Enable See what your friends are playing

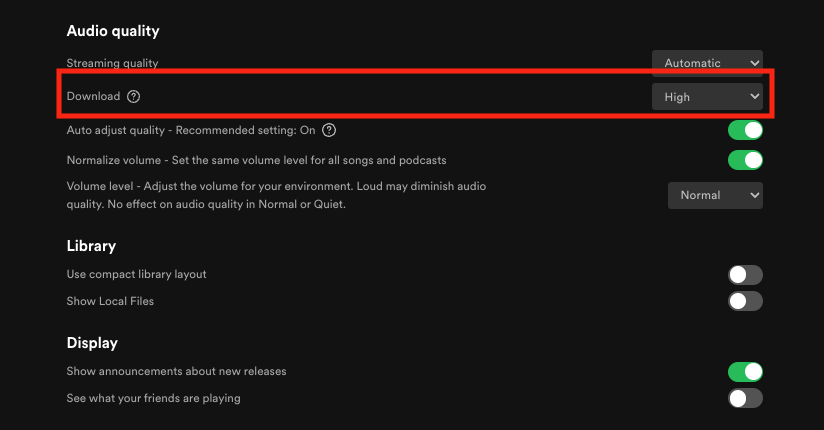coord(745,398)
